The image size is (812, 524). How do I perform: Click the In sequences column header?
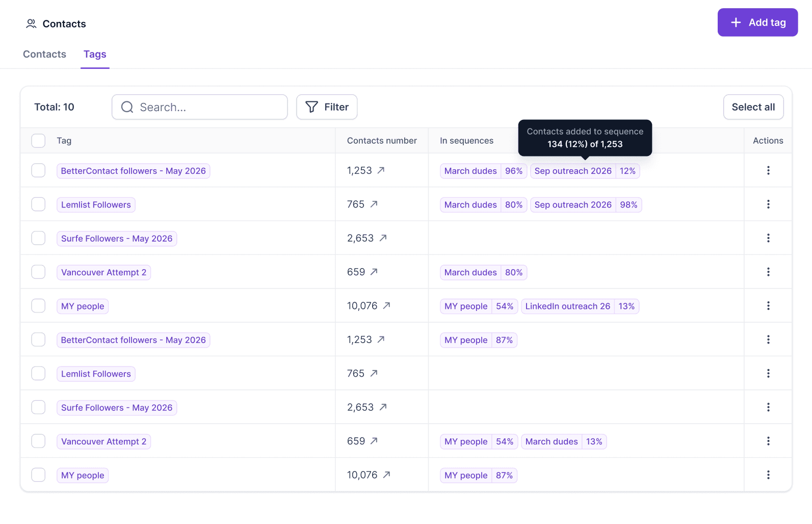[466, 141]
